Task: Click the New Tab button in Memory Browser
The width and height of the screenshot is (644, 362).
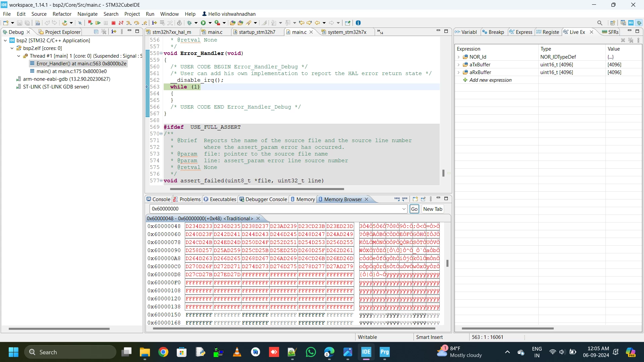Action: tap(433, 209)
